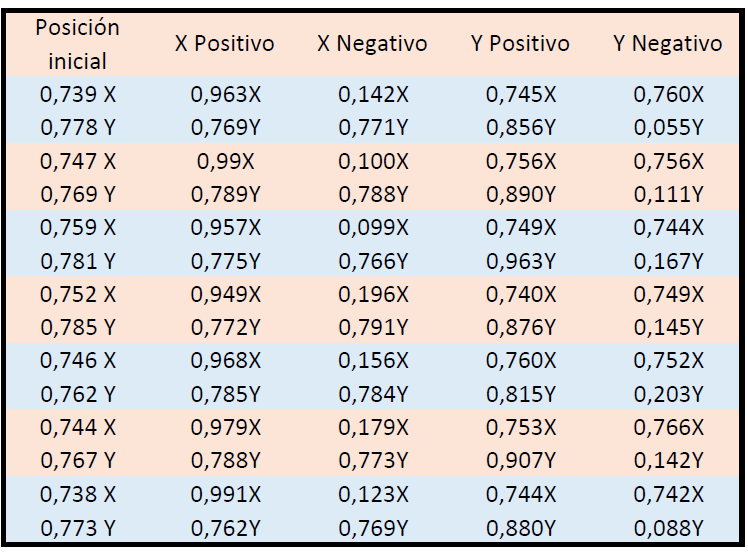The height and width of the screenshot is (552, 748).
Task: Select the 0,203Y value cell
Action: click(668, 394)
